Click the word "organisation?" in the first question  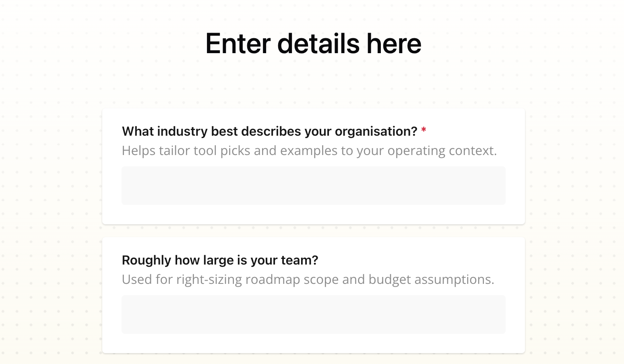tap(376, 132)
